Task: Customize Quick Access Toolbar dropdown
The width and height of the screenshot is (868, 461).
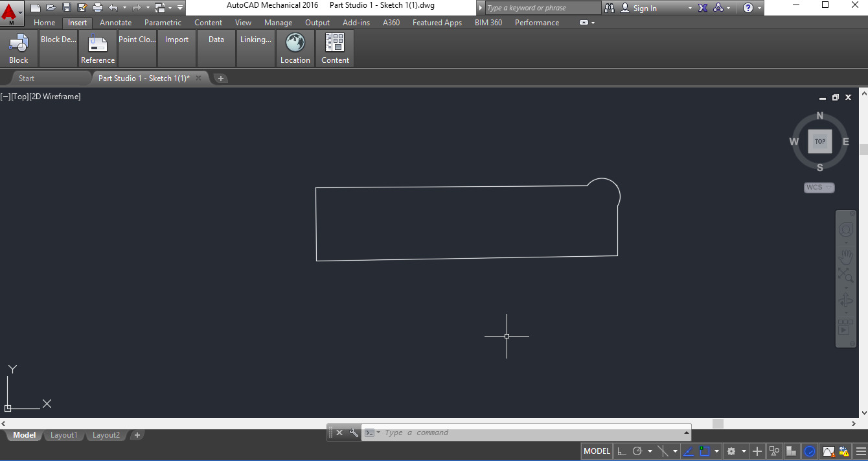Action: [x=179, y=8]
